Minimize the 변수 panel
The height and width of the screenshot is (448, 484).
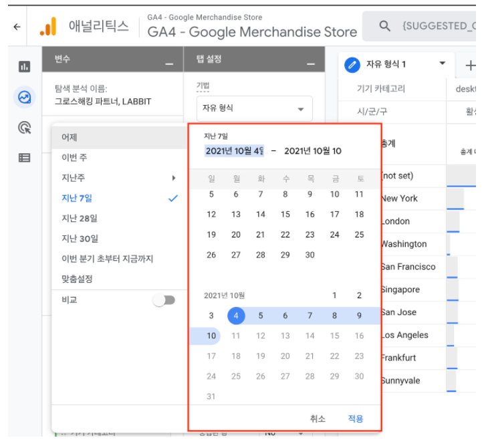[x=169, y=64]
